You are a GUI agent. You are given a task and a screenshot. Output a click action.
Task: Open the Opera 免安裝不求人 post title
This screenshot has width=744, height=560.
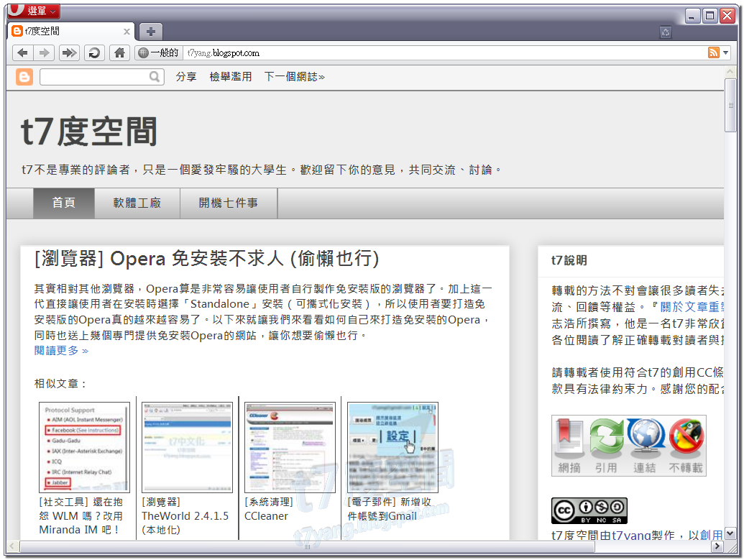206,259
